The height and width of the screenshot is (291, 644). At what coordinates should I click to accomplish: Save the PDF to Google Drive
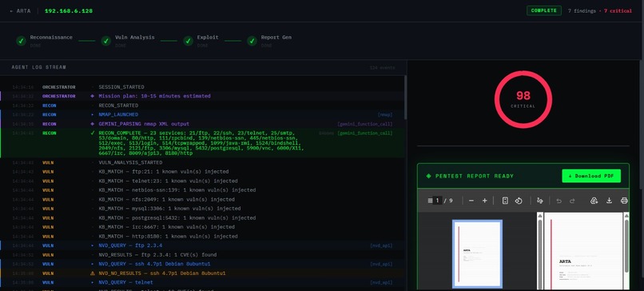click(x=594, y=201)
